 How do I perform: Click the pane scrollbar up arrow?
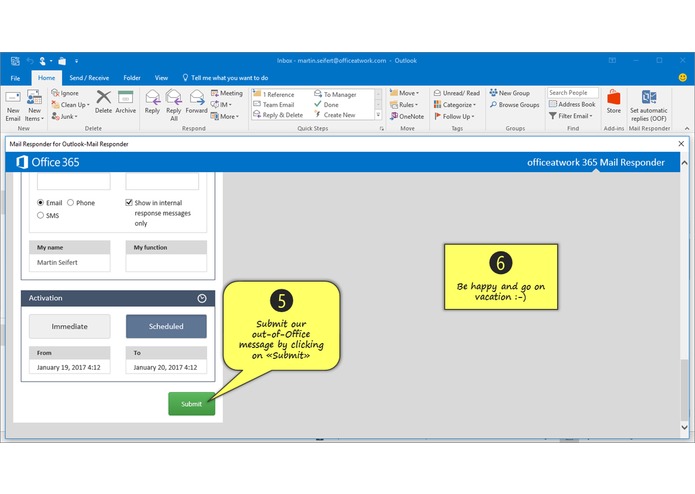684,163
